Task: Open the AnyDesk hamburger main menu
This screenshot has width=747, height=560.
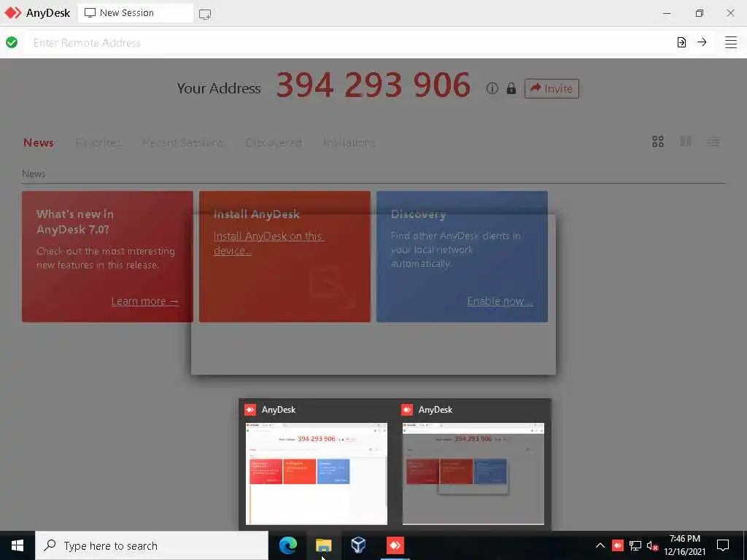Action: click(731, 42)
